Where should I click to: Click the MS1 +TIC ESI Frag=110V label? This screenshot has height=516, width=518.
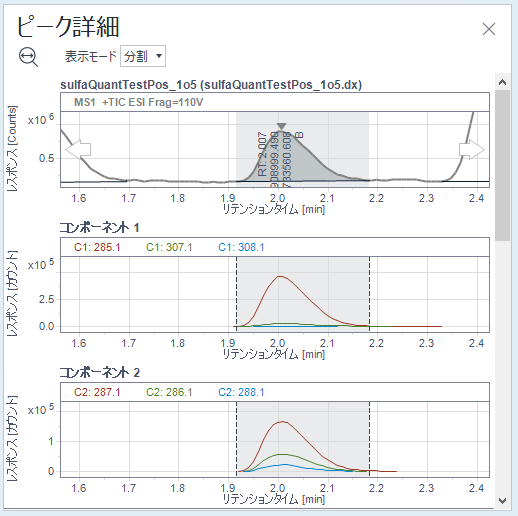tap(138, 102)
